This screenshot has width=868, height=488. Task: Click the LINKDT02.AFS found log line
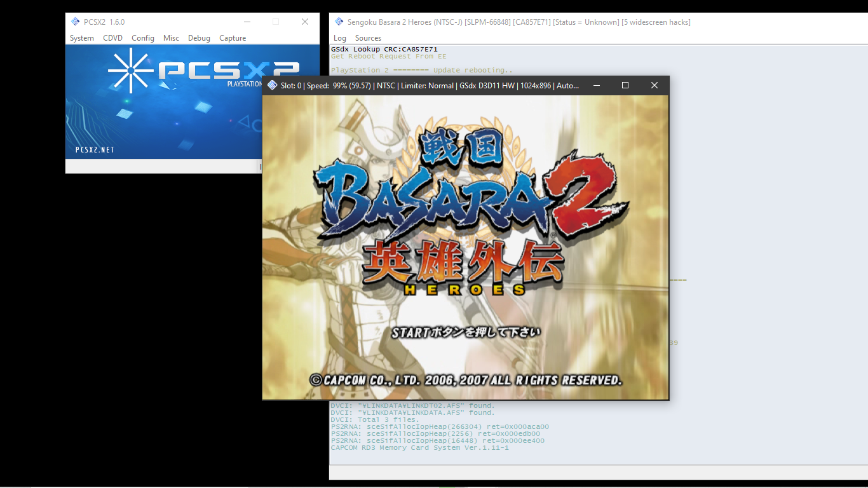pos(412,405)
